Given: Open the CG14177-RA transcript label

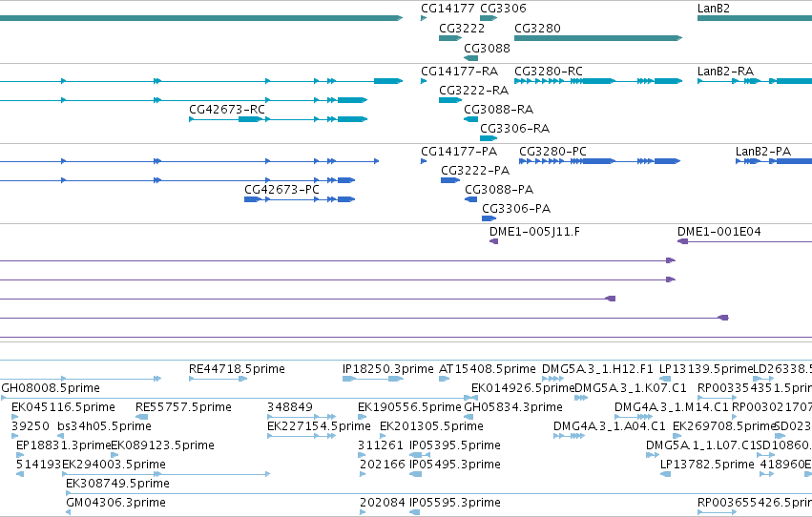Looking at the screenshot, I should click(459, 72).
